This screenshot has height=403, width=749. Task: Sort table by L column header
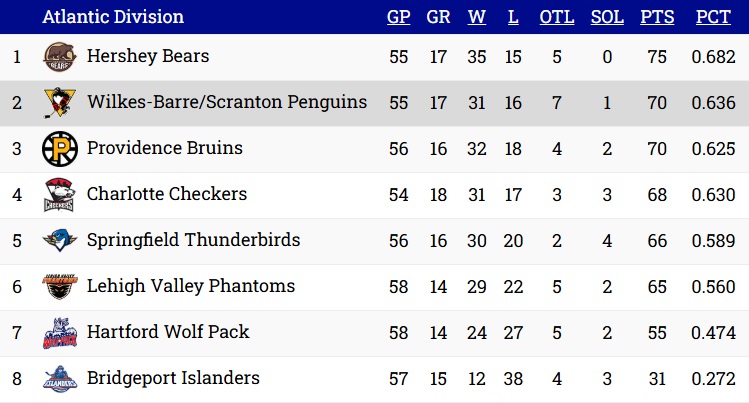tap(513, 17)
